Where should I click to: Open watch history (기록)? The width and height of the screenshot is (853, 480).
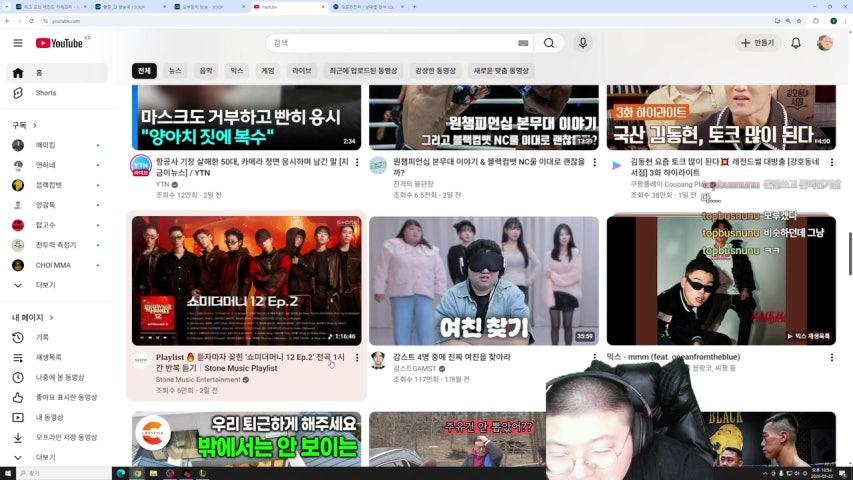point(57,337)
